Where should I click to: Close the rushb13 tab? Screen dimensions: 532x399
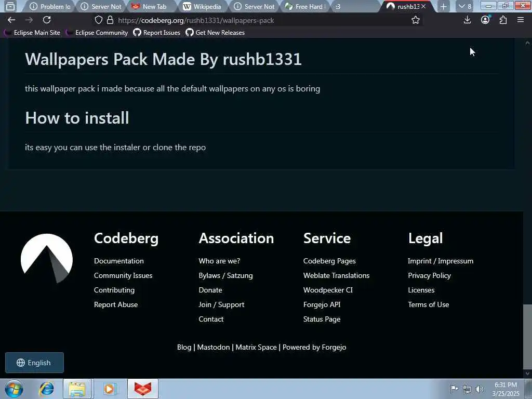tap(423, 6)
